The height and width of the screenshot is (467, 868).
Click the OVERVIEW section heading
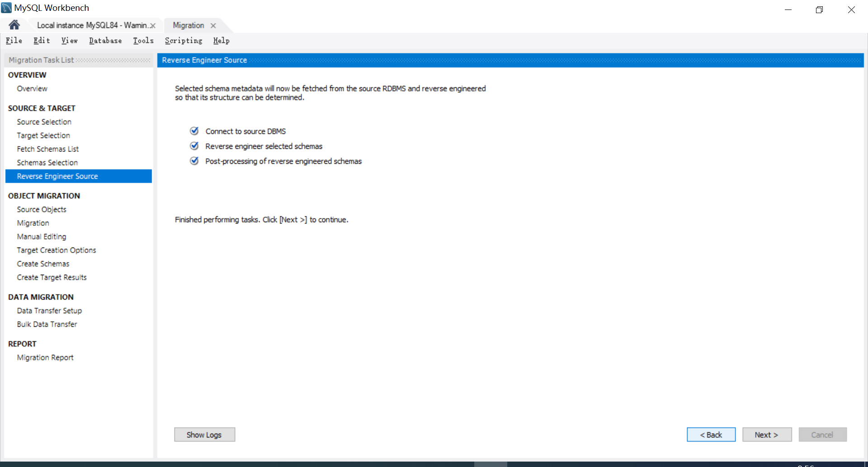pyautogui.click(x=27, y=75)
